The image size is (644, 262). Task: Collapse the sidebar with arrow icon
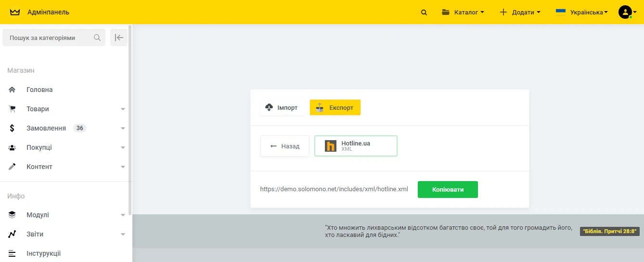coord(119,38)
